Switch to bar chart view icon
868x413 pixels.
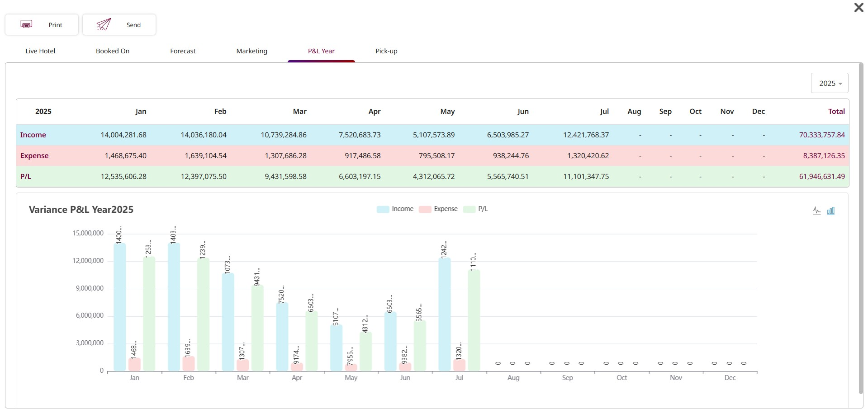(831, 211)
